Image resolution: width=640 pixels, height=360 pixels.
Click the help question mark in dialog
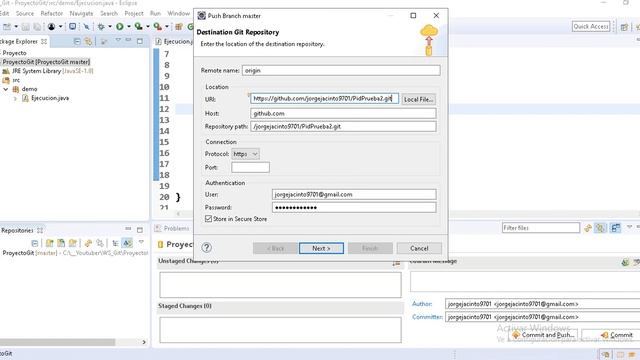click(207, 247)
